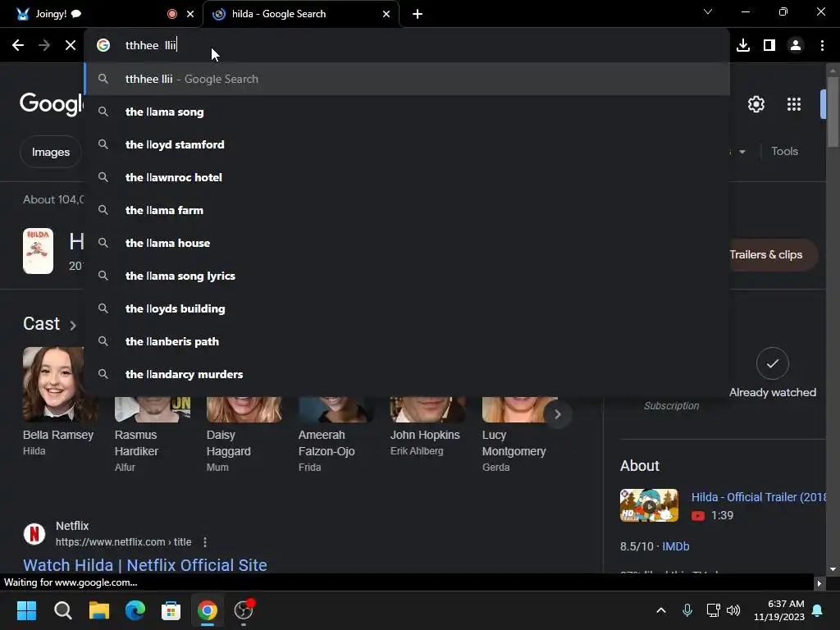
Task: Open the tab search dropdown chevron
Action: [x=708, y=11]
